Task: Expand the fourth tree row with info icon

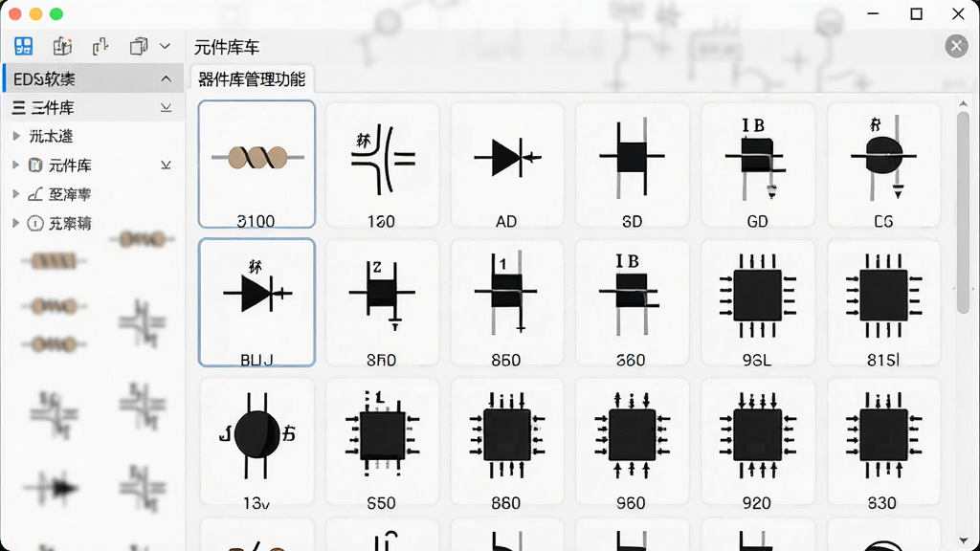Action: [16, 223]
